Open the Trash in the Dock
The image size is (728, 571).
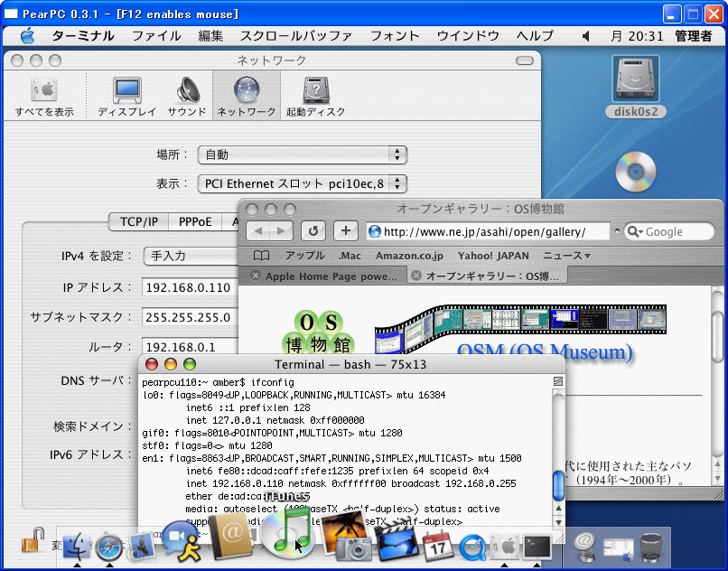tap(650, 547)
